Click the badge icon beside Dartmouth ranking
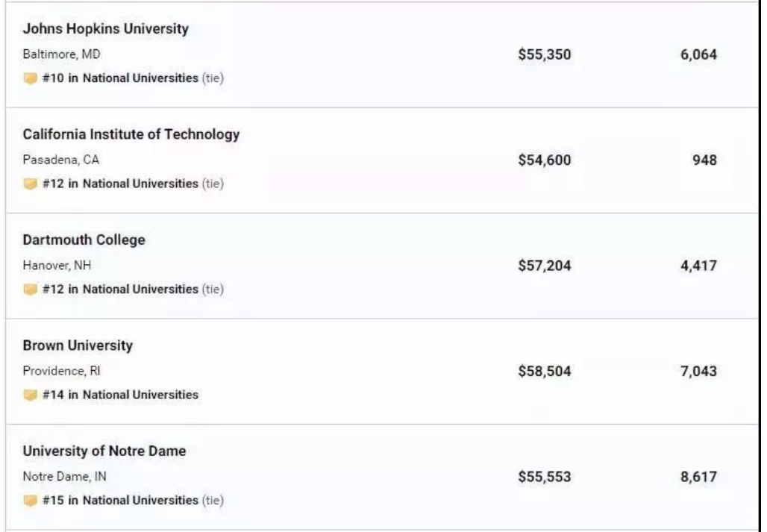Image resolution: width=767 pixels, height=532 pixels. click(30, 290)
